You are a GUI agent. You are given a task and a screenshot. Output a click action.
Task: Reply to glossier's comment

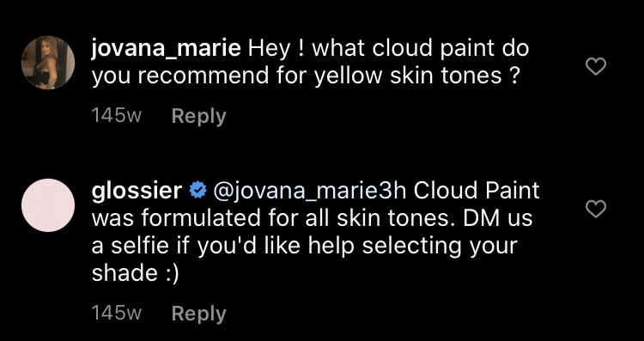click(x=199, y=313)
